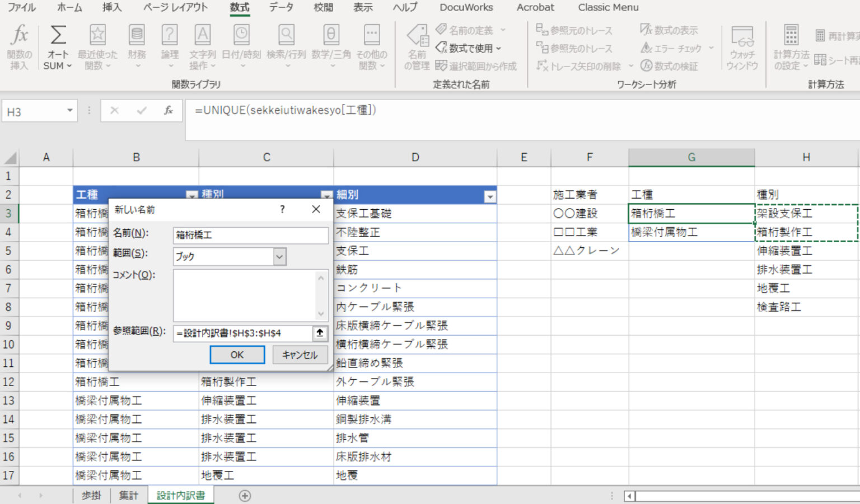Click the collapse dialog button beside reference range
Screen dimensions: 860x504
point(320,333)
